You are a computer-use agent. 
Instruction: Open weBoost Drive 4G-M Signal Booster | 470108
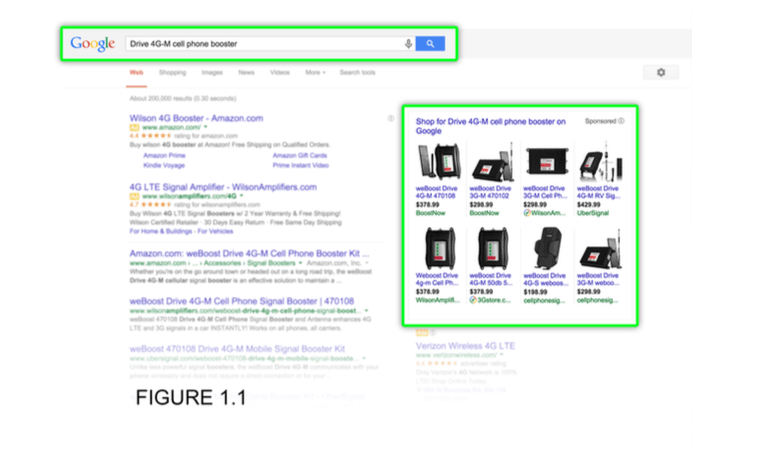242,301
